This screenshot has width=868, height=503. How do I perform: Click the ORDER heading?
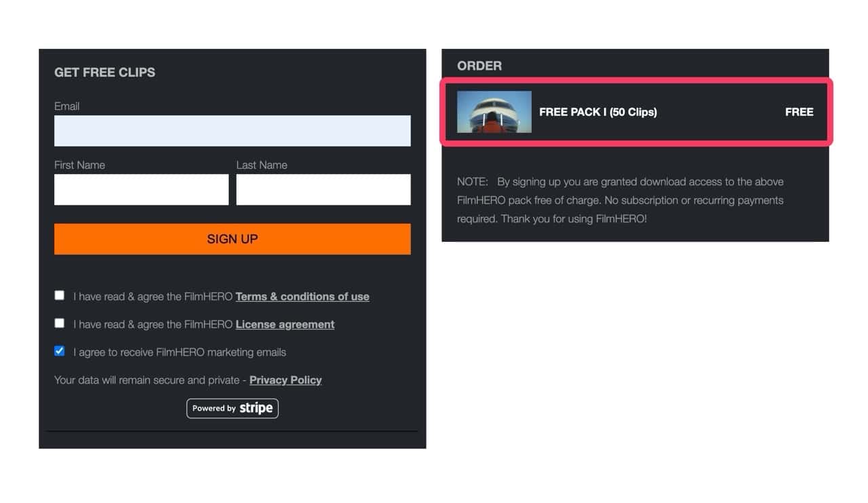[479, 66]
